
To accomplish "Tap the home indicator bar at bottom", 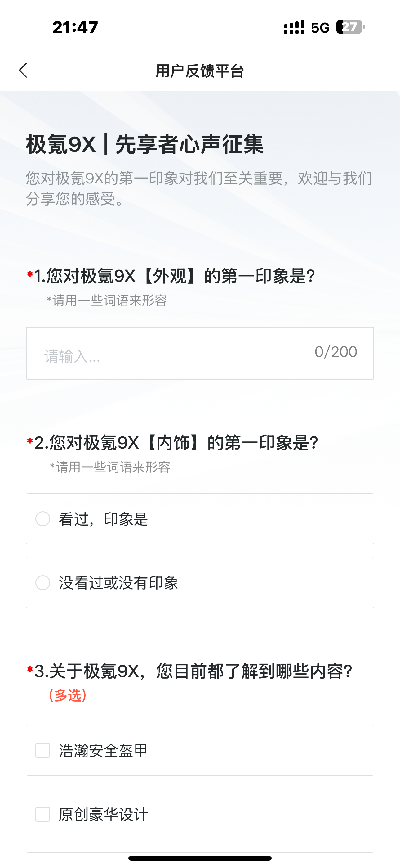I will 200,858.
